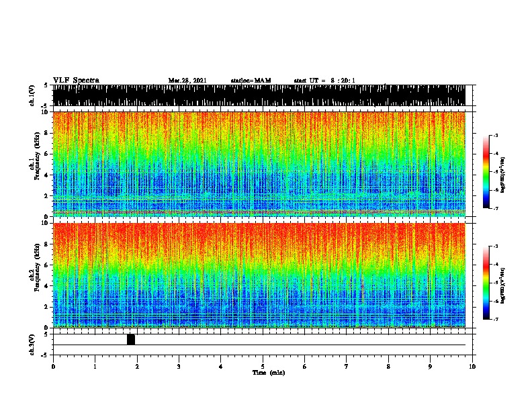This screenshot has width=532, height=411.
Task: Click the "-3" label on ch.1 color scale
Action: (495, 135)
